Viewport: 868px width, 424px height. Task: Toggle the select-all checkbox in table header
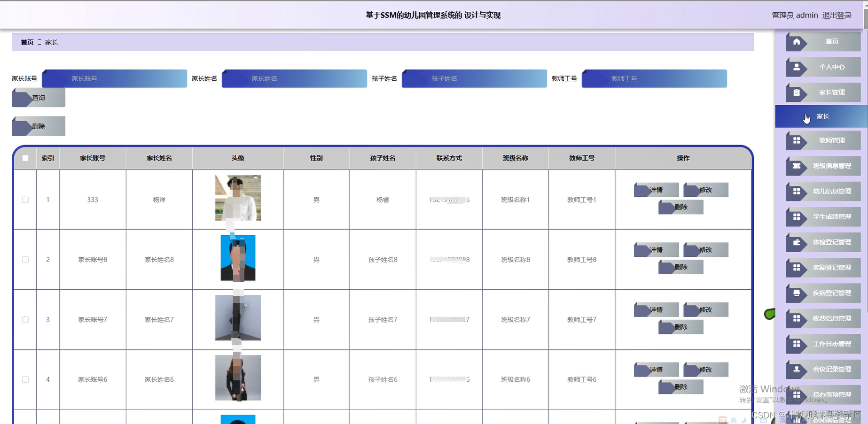pyautogui.click(x=25, y=158)
